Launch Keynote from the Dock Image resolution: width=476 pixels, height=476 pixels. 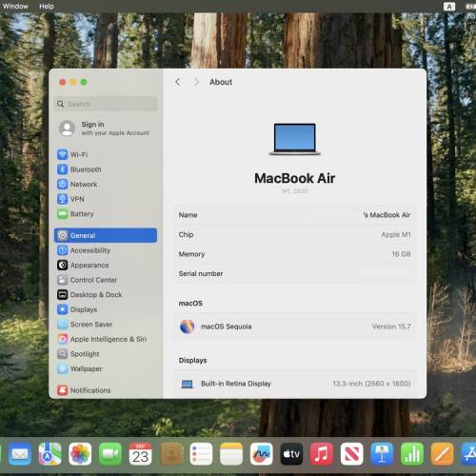point(382,454)
